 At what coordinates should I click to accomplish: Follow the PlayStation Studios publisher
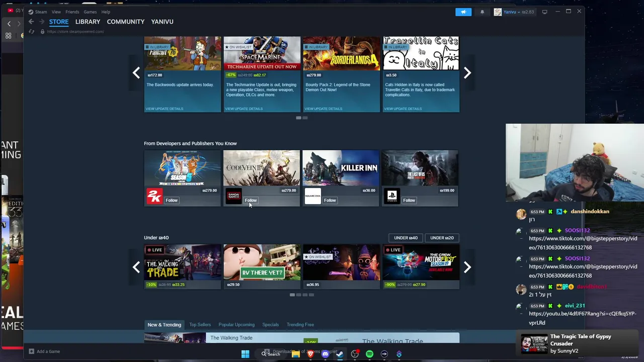(409, 200)
